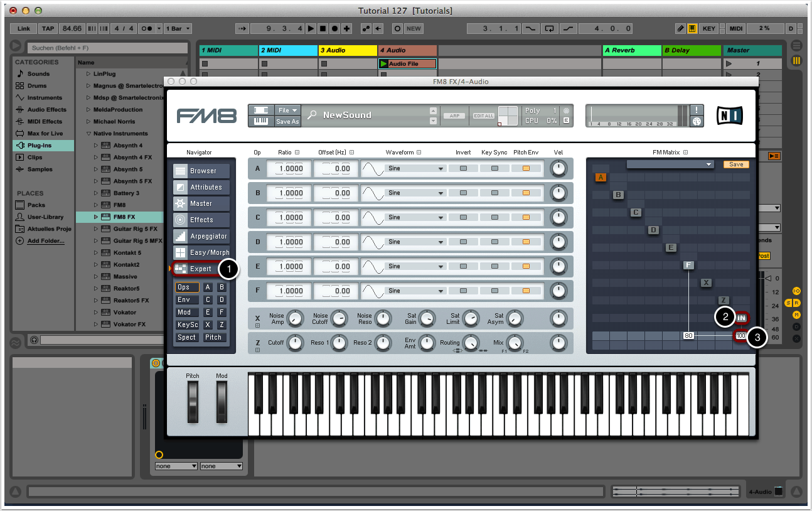Screen dimensions: 812x511
Task: Open the FM8 Browser navigator page
Action: point(201,171)
